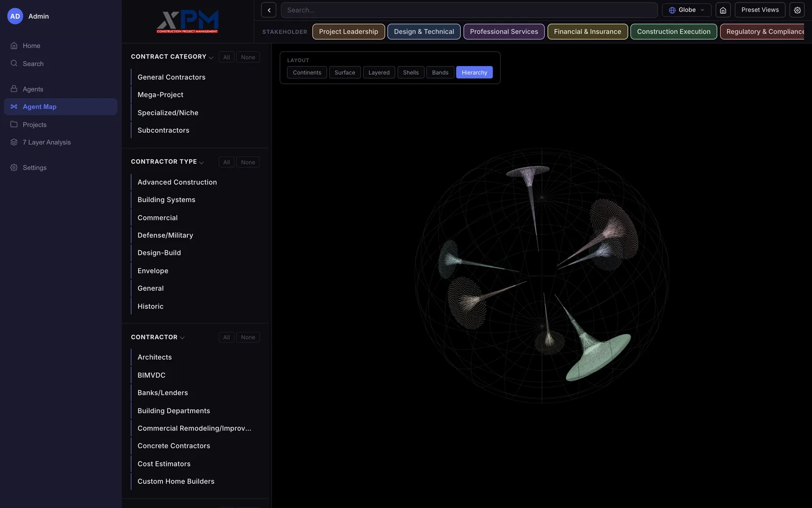The width and height of the screenshot is (812, 508).
Task: Click None for Contract Category
Action: click(x=248, y=57)
